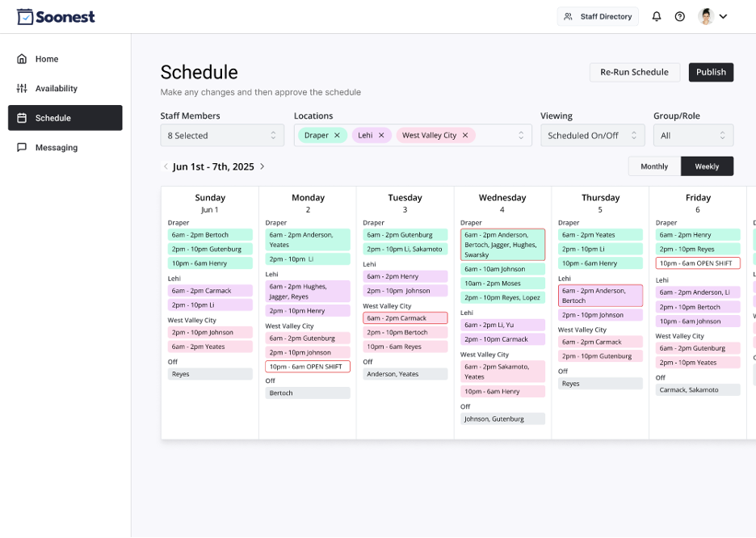The image size is (756, 538).
Task: Select Wednesday Lehi 6am - 2pm Li, Yu shift
Action: click(x=503, y=325)
